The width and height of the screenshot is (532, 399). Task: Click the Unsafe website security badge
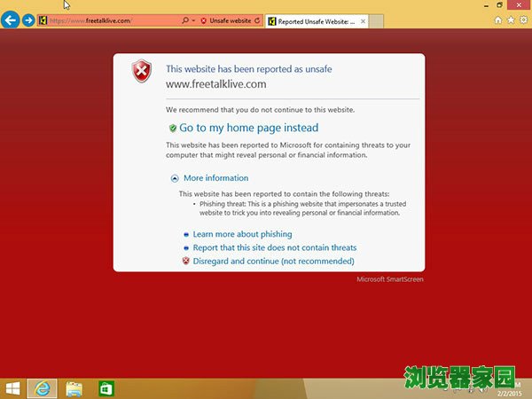226,20
